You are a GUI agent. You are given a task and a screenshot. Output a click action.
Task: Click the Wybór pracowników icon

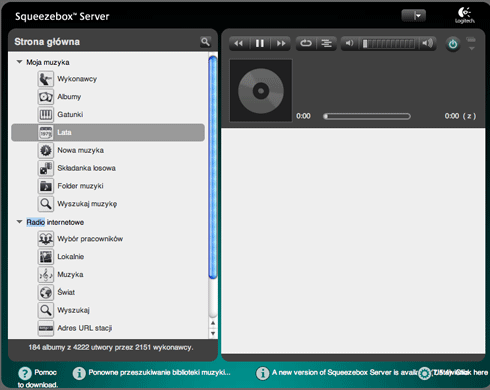(46, 239)
